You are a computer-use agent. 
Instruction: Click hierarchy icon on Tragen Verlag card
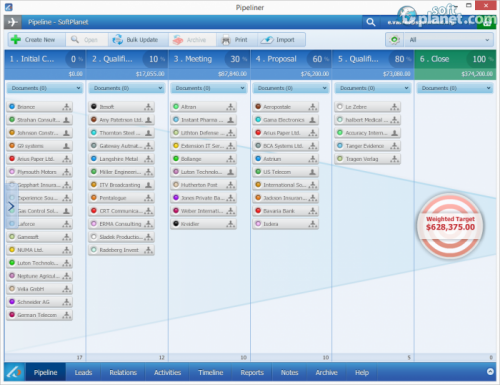tap(395, 159)
